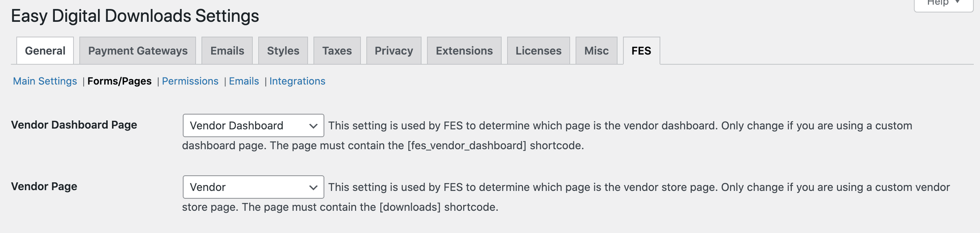Select the Taxes tab
This screenshot has width=980, height=233.
pos(337,51)
